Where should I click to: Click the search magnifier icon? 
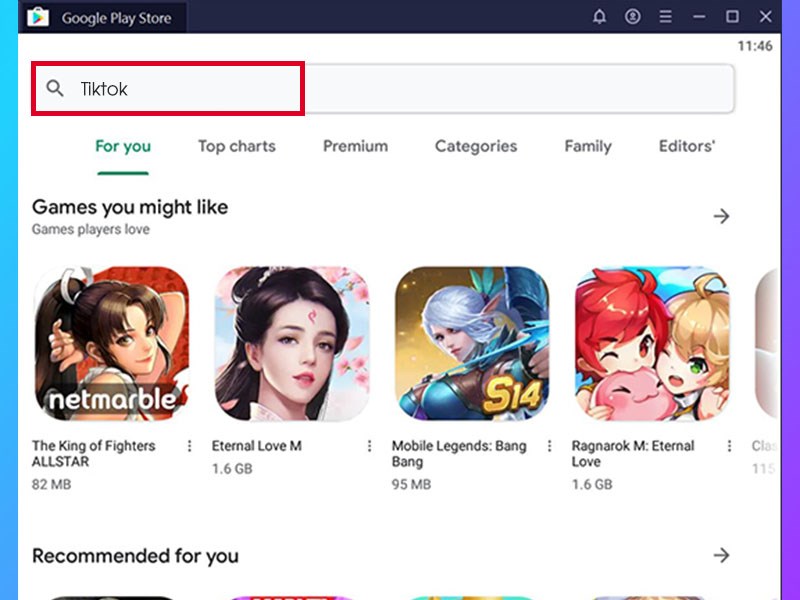pos(55,89)
